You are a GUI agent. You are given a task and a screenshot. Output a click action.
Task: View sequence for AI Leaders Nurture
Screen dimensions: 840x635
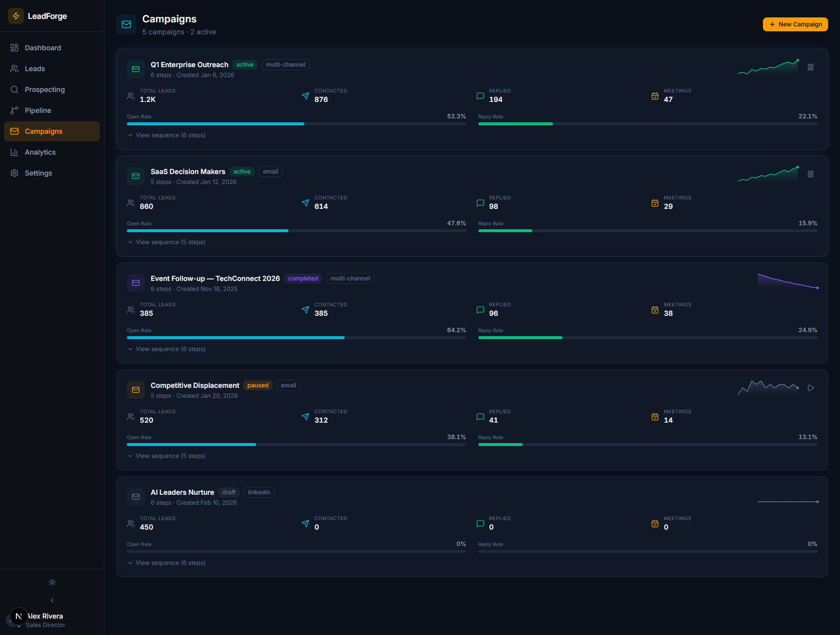[170, 562]
